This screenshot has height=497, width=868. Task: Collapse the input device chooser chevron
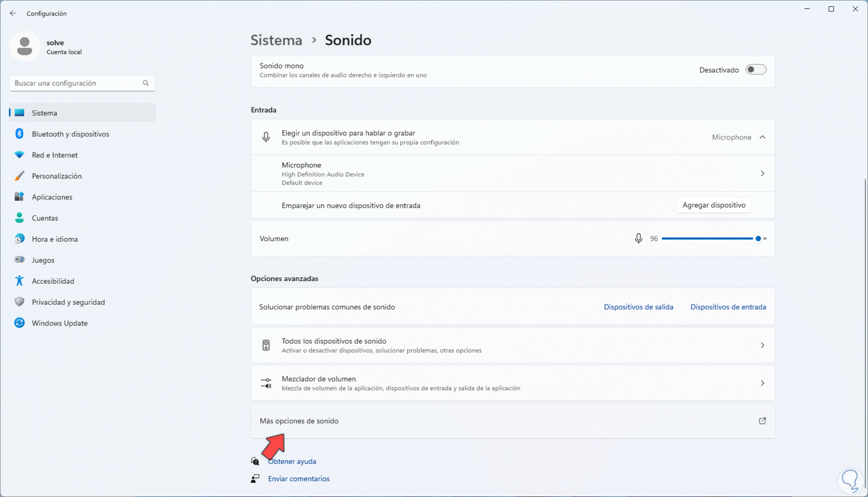[762, 137]
